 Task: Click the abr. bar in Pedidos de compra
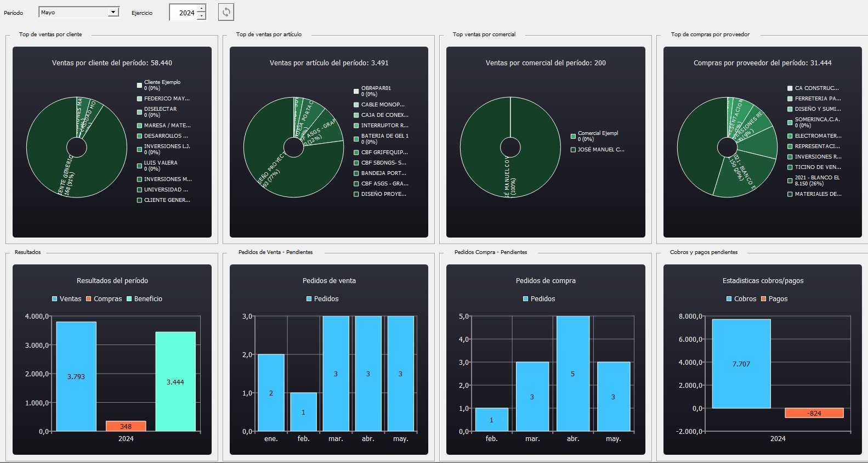[573, 373]
